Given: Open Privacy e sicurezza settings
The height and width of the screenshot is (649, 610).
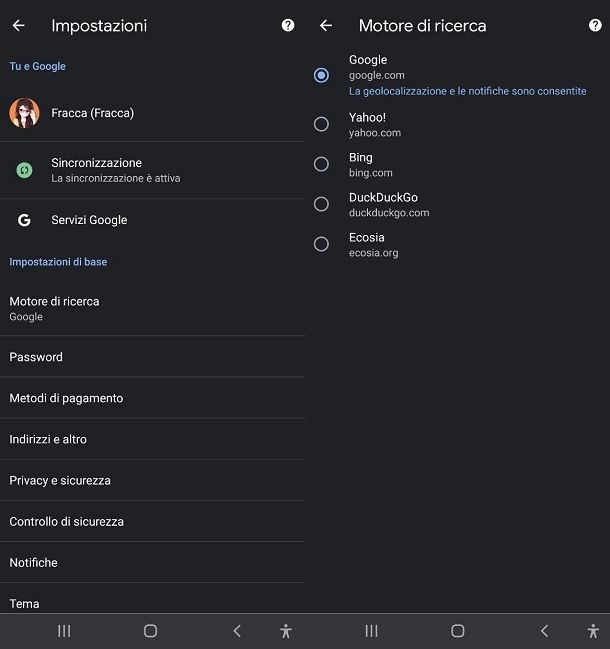Looking at the screenshot, I should coord(152,480).
